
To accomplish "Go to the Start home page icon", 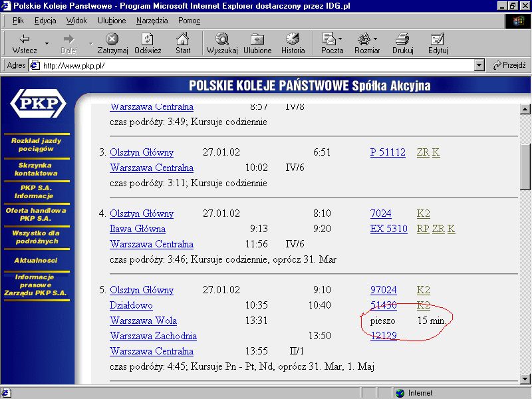I will (182, 39).
